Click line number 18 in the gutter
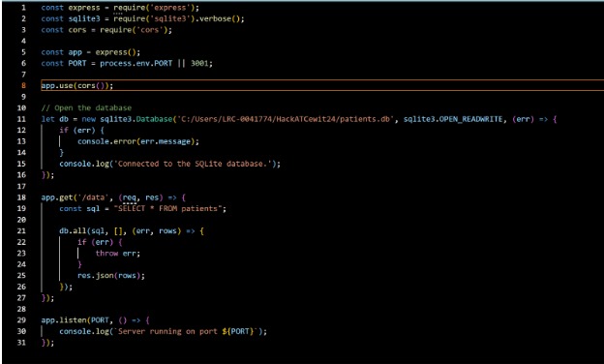Image resolution: width=604 pixels, height=364 pixels. click(x=21, y=197)
